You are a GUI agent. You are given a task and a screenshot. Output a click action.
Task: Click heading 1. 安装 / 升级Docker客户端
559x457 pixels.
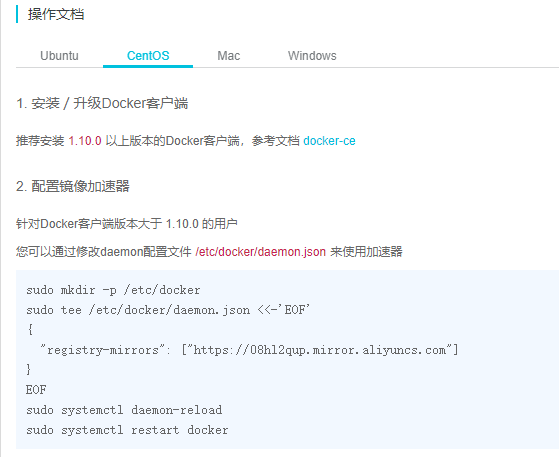(102, 103)
